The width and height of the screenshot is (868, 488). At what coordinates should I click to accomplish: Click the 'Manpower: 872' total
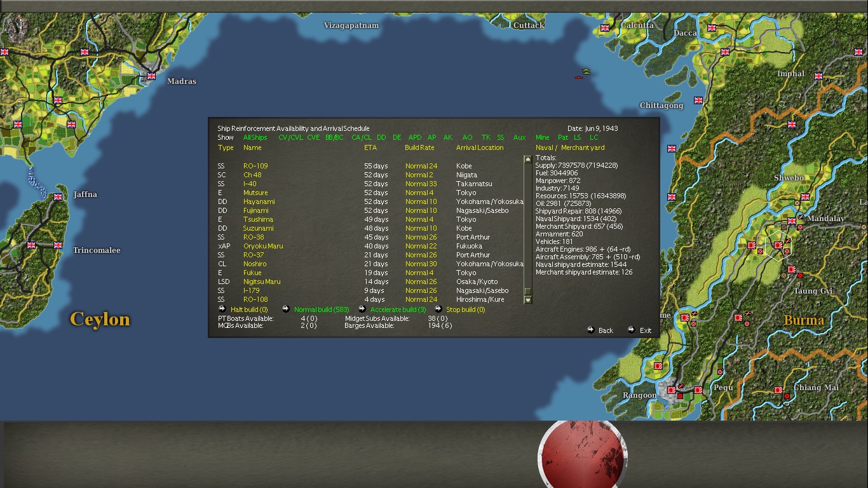(558, 180)
